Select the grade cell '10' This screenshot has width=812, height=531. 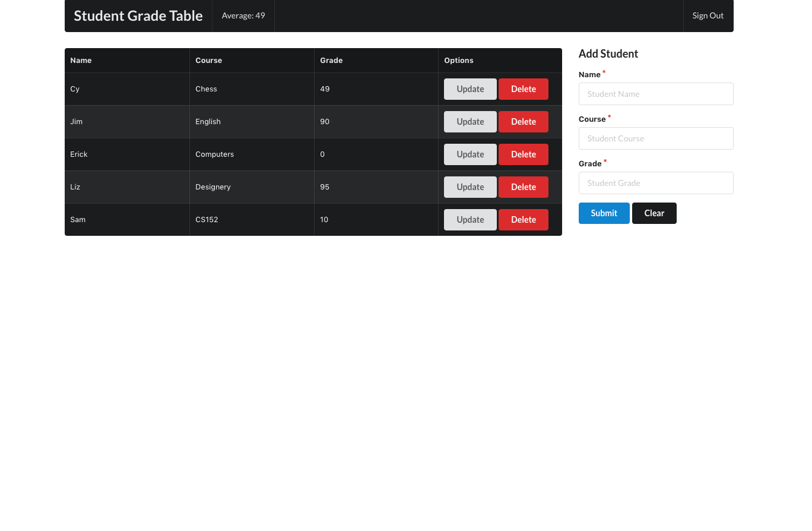(x=376, y=220)
